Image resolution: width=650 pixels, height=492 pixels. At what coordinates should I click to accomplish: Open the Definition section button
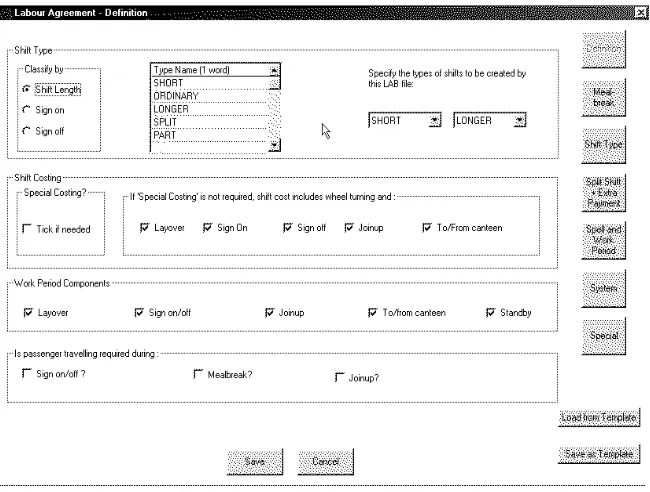pos(604,50)
